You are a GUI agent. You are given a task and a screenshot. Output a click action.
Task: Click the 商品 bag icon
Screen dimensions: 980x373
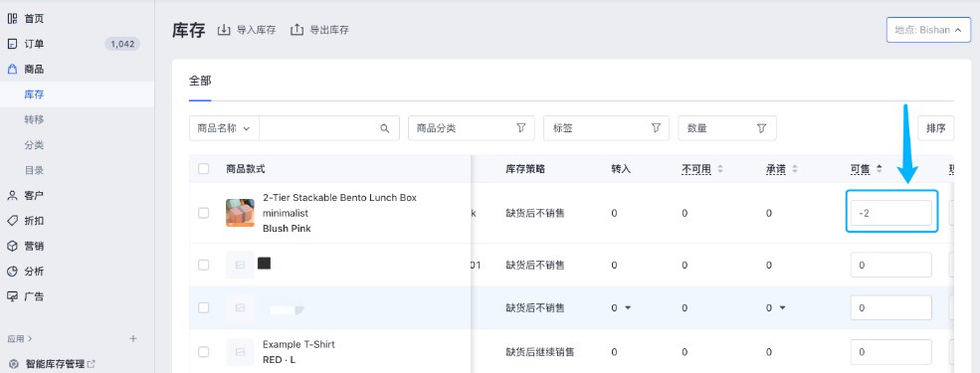[x=12, y=70]
